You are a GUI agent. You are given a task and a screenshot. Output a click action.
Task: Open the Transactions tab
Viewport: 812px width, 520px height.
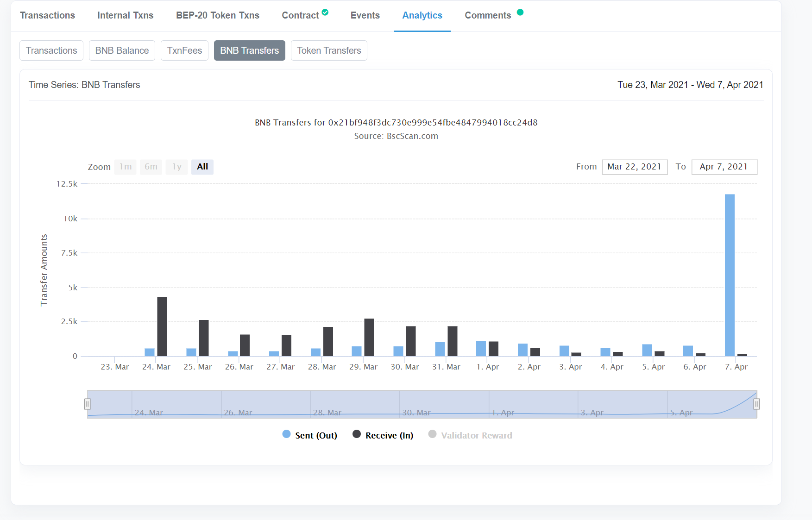(x=47, y=15)
